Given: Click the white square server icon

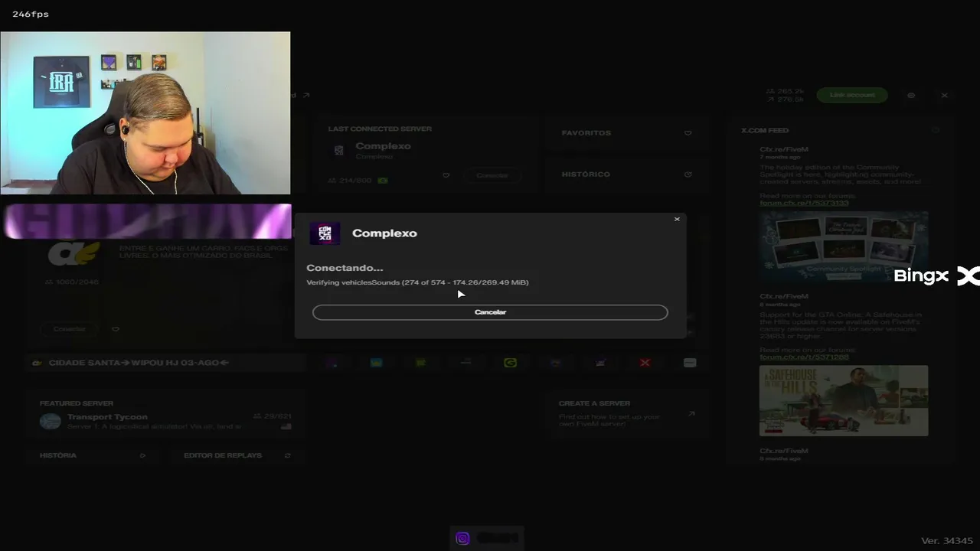Looking at the screenshot, I should (x=690, y=363).
